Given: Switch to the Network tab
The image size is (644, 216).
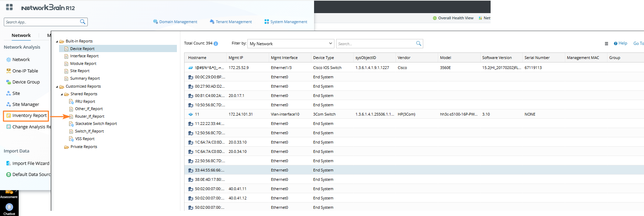Looking at the screenshot, I should [x=21, y=35].
